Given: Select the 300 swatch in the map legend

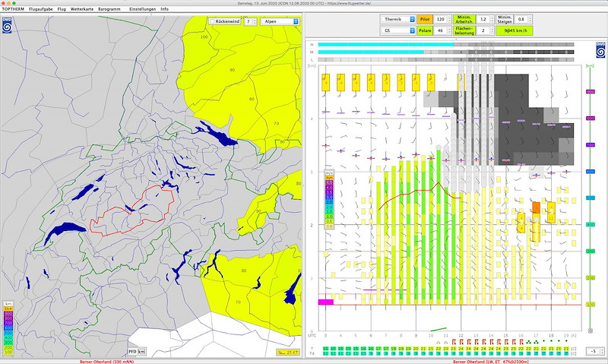Looking at the screenshot, I should (8, 342).
